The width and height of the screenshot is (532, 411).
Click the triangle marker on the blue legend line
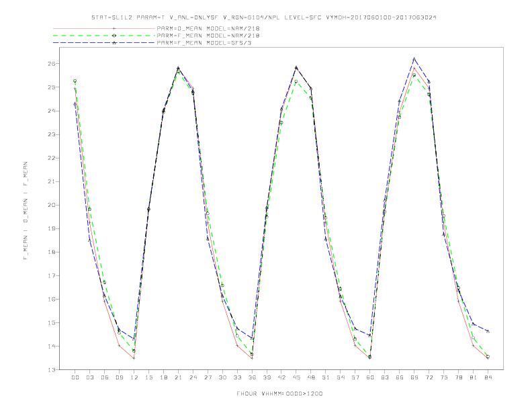(x=114, y=43)
